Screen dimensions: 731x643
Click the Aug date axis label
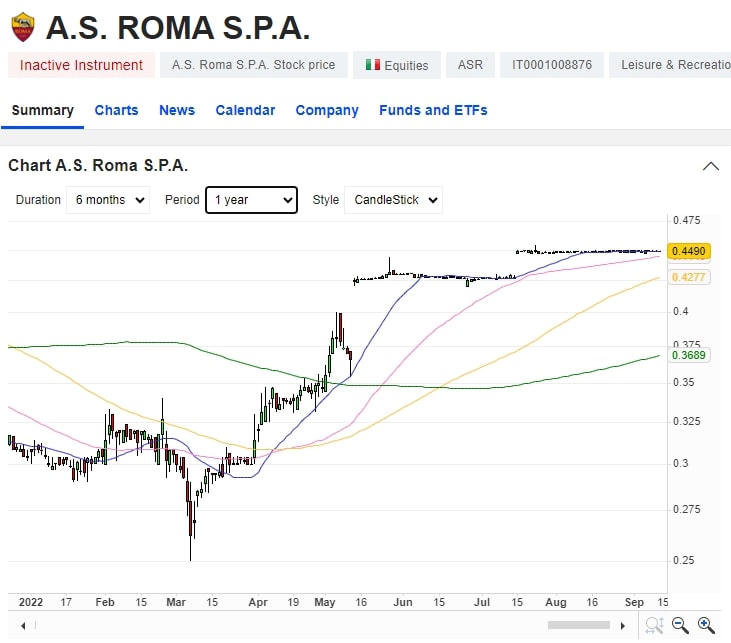556,602
